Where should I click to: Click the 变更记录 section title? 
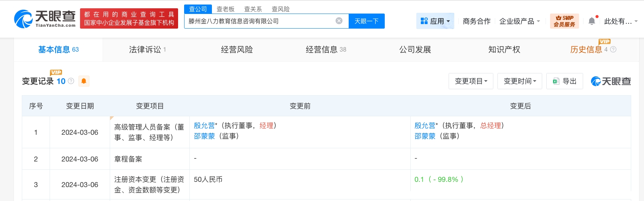click(38, 81)
